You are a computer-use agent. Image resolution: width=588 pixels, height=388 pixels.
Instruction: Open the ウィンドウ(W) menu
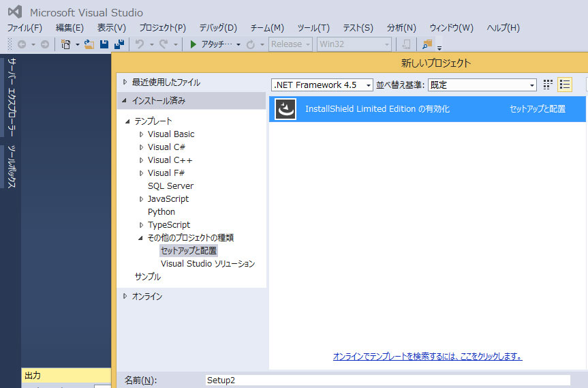[x=451, y=28]
